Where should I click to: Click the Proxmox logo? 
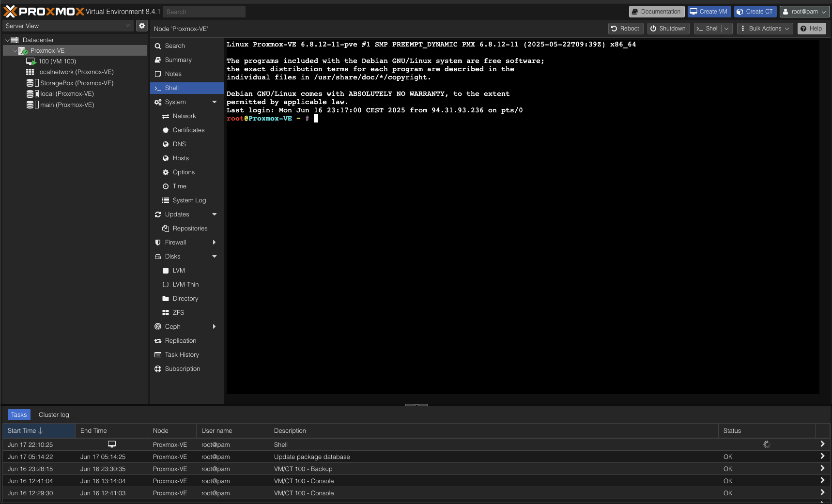coord(44,11)
